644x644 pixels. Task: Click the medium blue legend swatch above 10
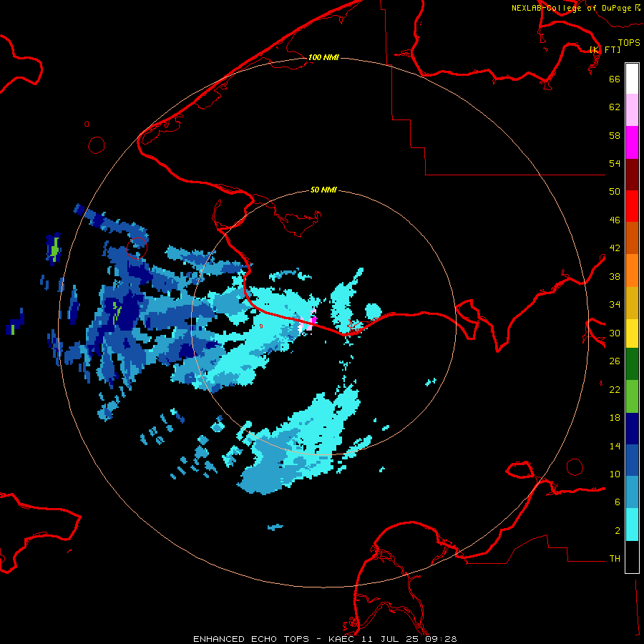coord(632,460)
